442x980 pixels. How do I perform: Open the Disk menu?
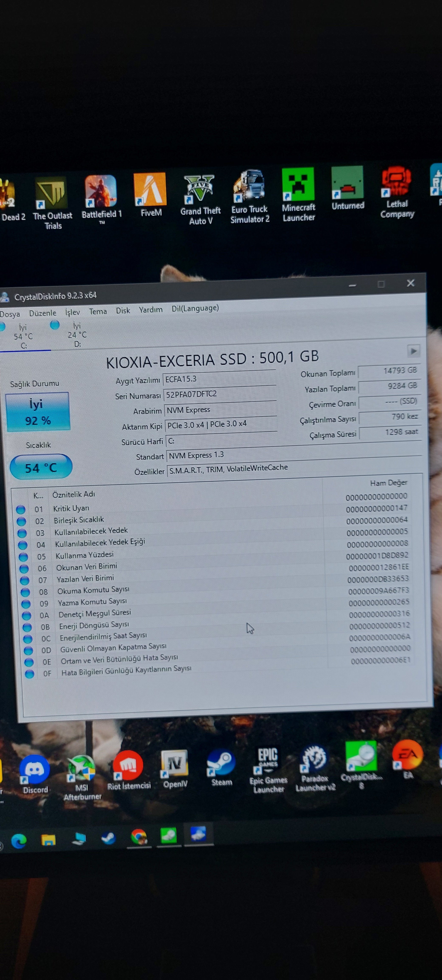pos(123,310)
